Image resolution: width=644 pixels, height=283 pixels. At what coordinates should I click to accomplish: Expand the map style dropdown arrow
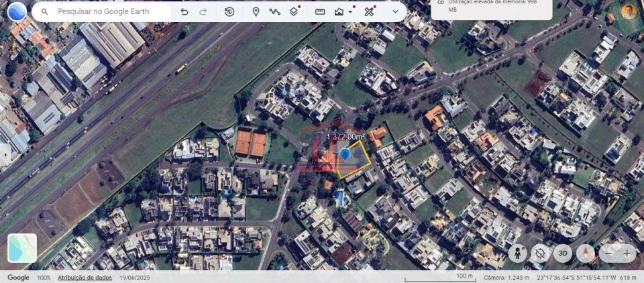350,12
